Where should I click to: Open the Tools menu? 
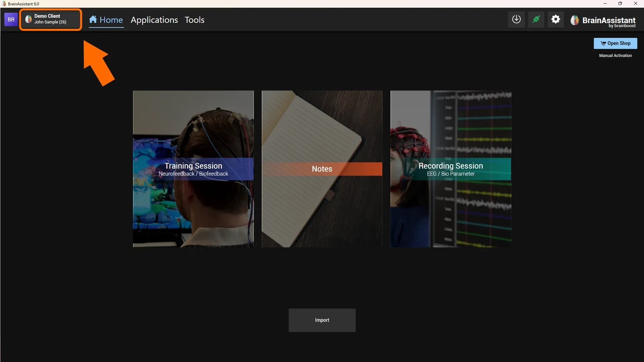(x=194, y=20)
